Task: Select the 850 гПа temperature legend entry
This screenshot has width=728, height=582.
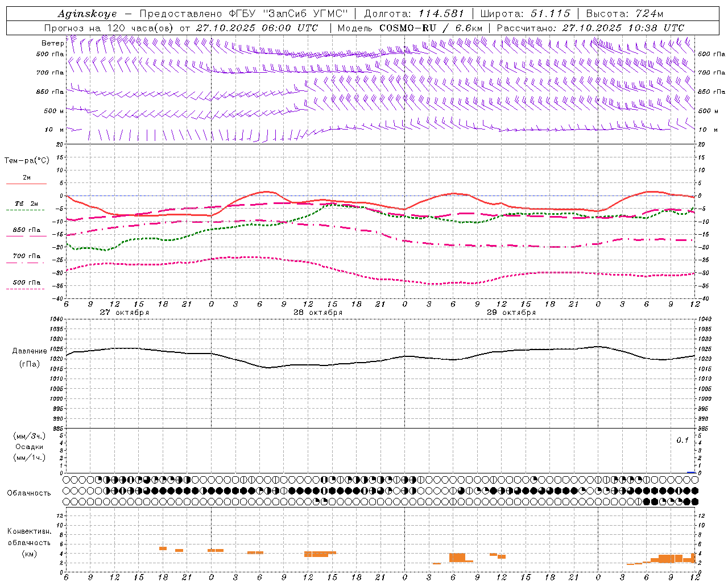Action: click(x=26, y=230)
